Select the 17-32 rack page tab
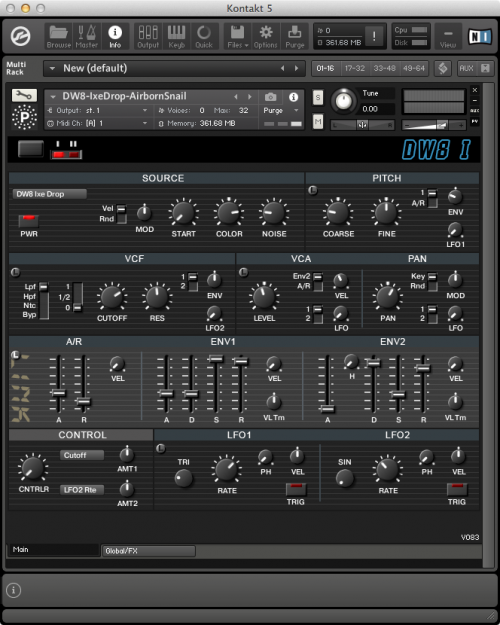Viewport: 500px width, 625px height. pyautogui.click(x=354, y=69)
